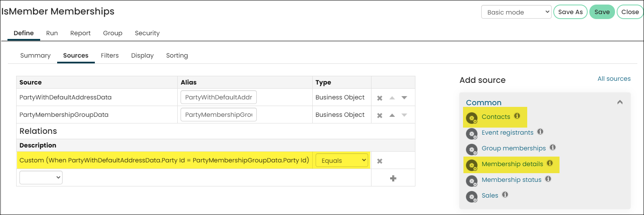
Task: Go to the Sorting sub-tab
Action: pyautogui.click(x=177, y=56)
